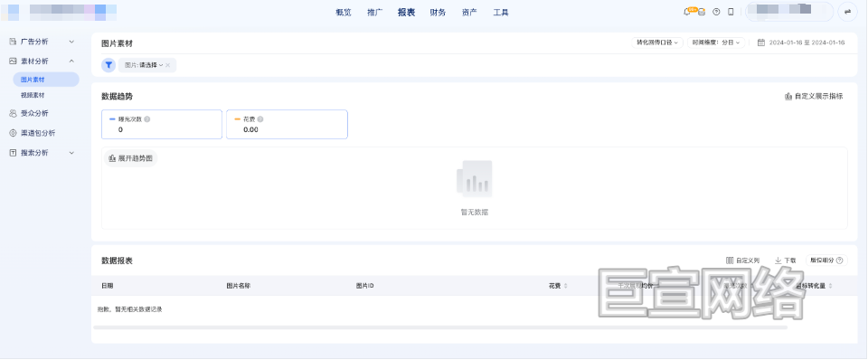Click the 下载 button

[786, 261]
